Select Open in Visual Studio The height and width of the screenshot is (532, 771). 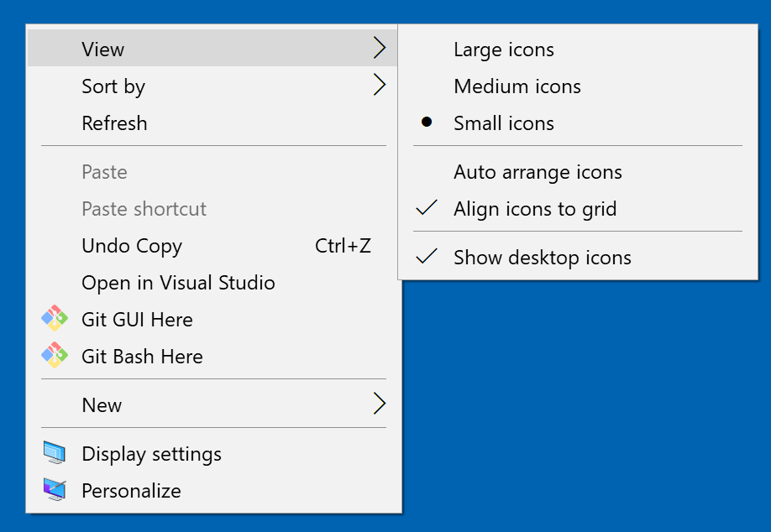click(212, 283)
